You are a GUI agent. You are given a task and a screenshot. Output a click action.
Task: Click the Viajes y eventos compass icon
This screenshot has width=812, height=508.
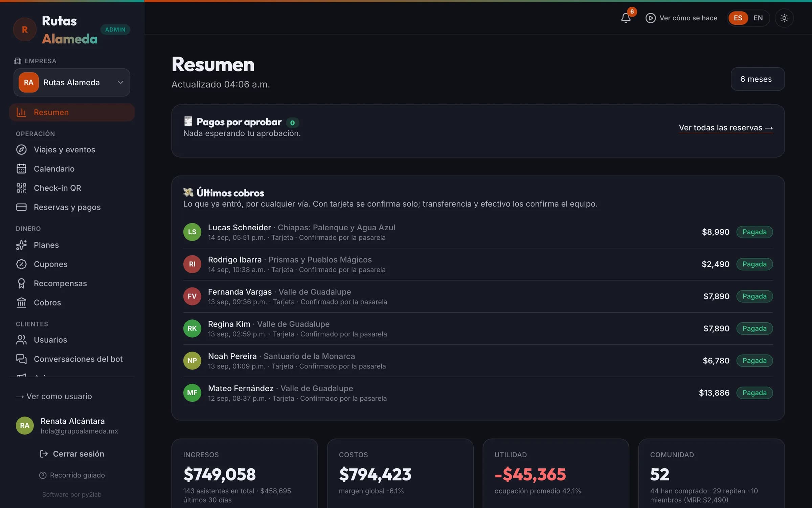[x=21, y=150]
